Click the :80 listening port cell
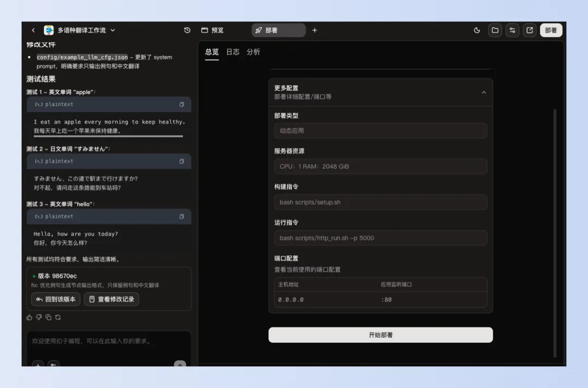The width and height of the screenshot is (588, 388). coord(386,300)
